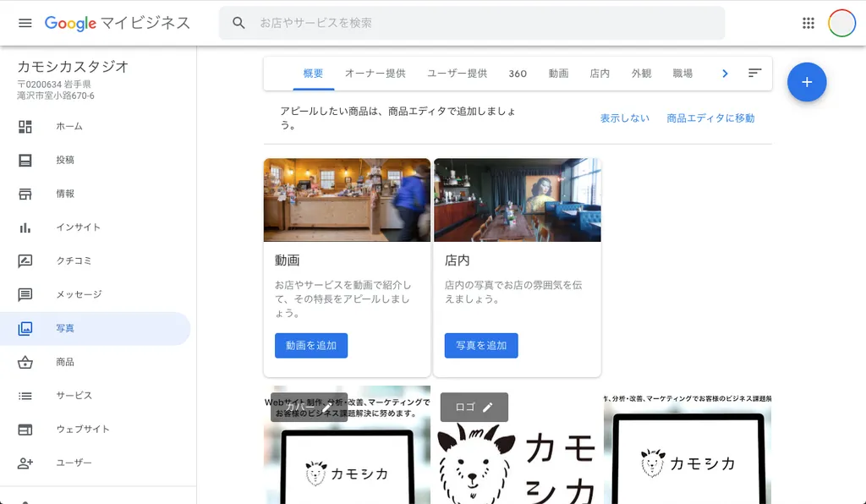Select the 概要 tab
Screen dimensions: 866x504
pyautogui.click(x=313, y=74)
